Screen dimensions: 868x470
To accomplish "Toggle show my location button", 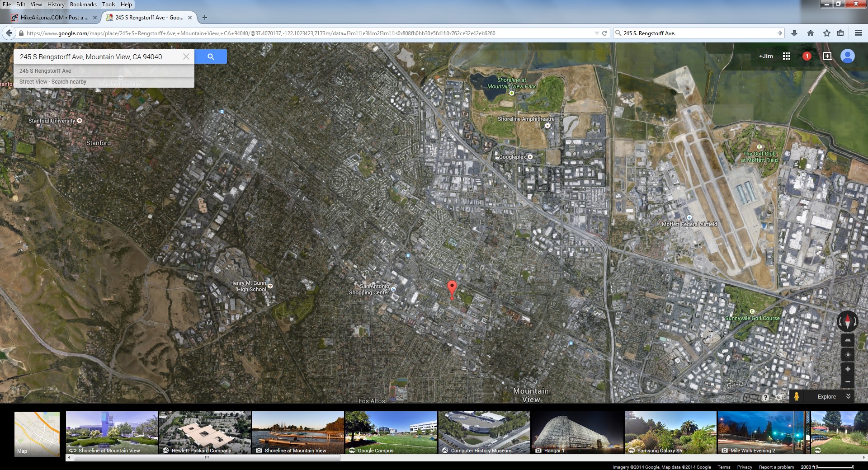I will click(x=848, y=355).
